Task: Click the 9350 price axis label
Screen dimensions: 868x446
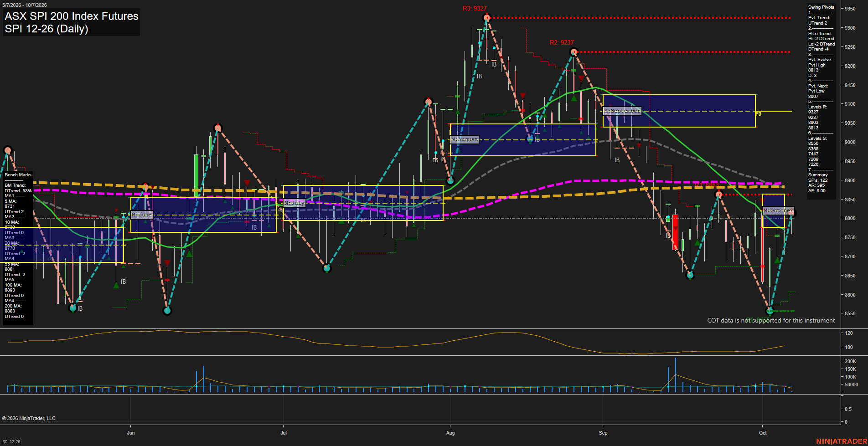Action: 850,9
